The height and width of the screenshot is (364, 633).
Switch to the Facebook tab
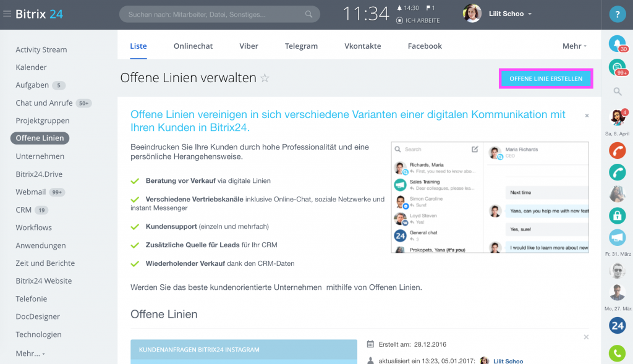click(425, 46)
